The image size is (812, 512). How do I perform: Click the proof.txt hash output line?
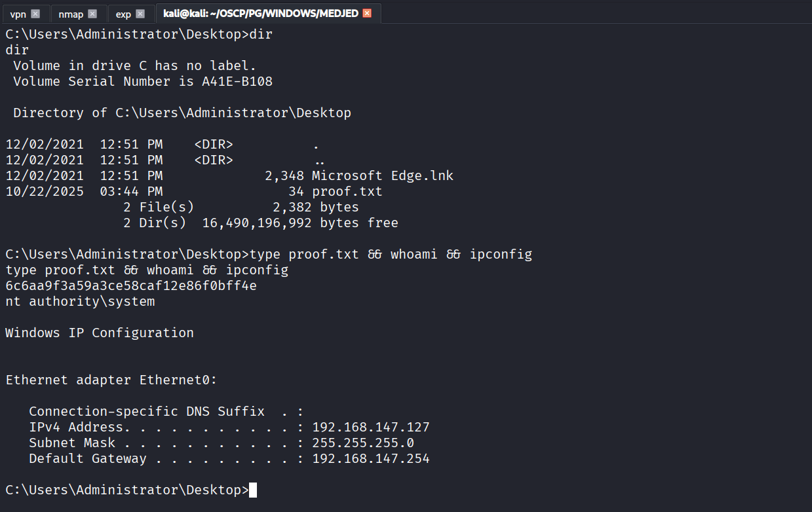coord(130,286)
